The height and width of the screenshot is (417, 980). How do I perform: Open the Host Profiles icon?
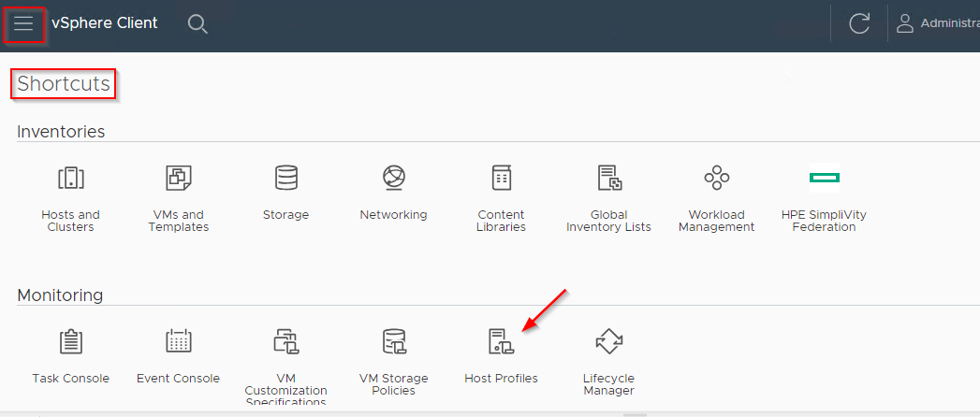(502, 341)
